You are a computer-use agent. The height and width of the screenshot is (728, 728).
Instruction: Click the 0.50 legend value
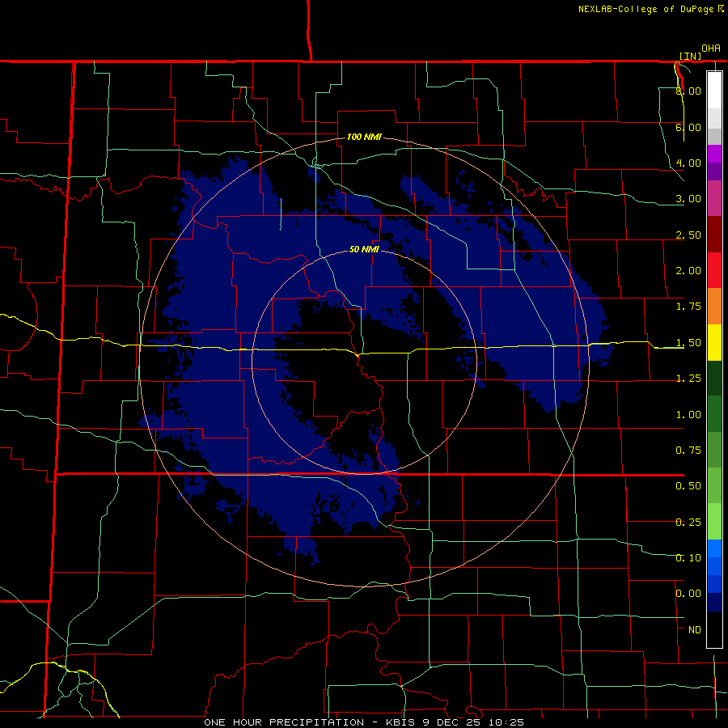pyautogui.click(x=688, y=486)
